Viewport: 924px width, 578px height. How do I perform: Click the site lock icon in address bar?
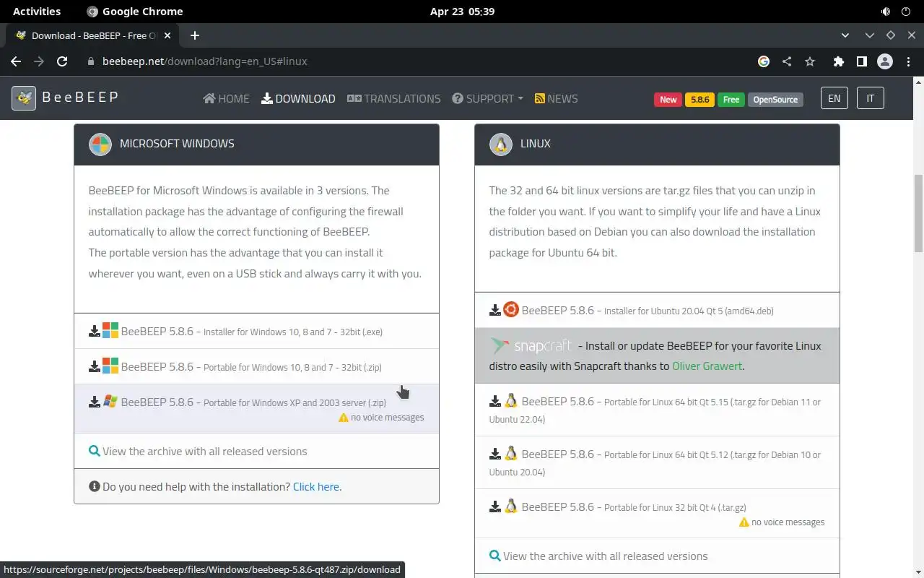click(91, 61)
